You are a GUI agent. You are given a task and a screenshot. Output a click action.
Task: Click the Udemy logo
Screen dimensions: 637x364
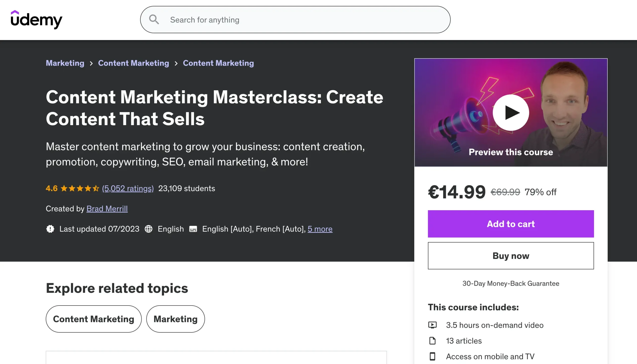click(x=36, y=19)
